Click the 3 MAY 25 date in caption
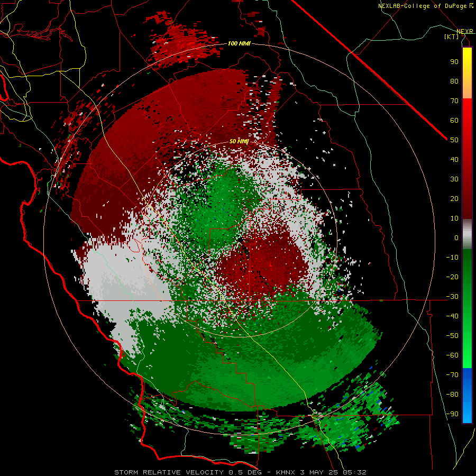The width and height of the screenshot is (476, 476). (x=319, y=472)
